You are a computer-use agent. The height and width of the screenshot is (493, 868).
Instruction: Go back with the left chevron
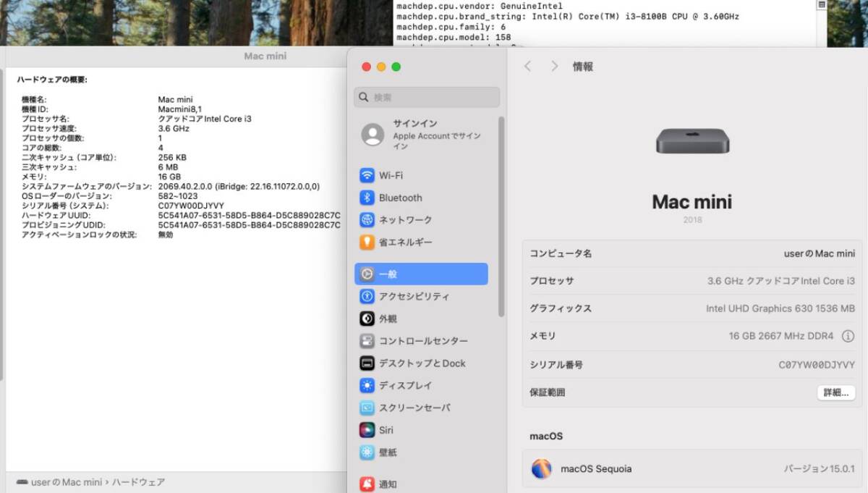[527, 66]
